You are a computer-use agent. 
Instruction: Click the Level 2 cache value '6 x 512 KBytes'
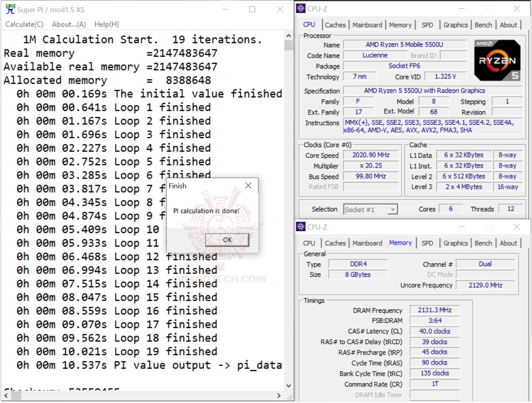[x=464, y=177]
